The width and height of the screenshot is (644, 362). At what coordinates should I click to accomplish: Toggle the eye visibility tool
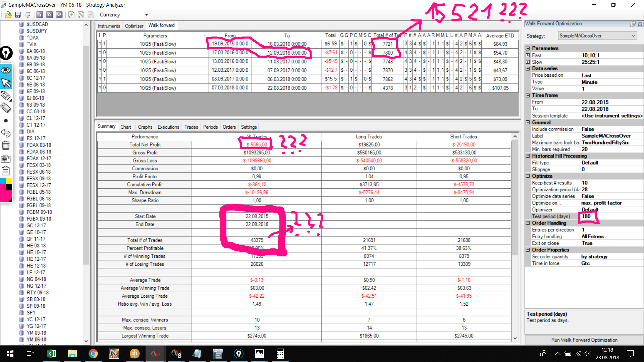[x=6, y=70]
